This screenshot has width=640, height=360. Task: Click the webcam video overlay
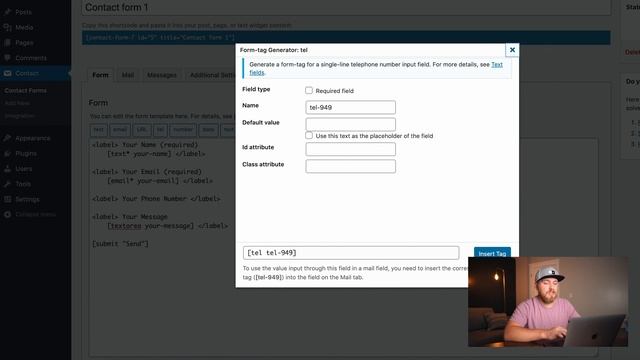pos(548,302)
